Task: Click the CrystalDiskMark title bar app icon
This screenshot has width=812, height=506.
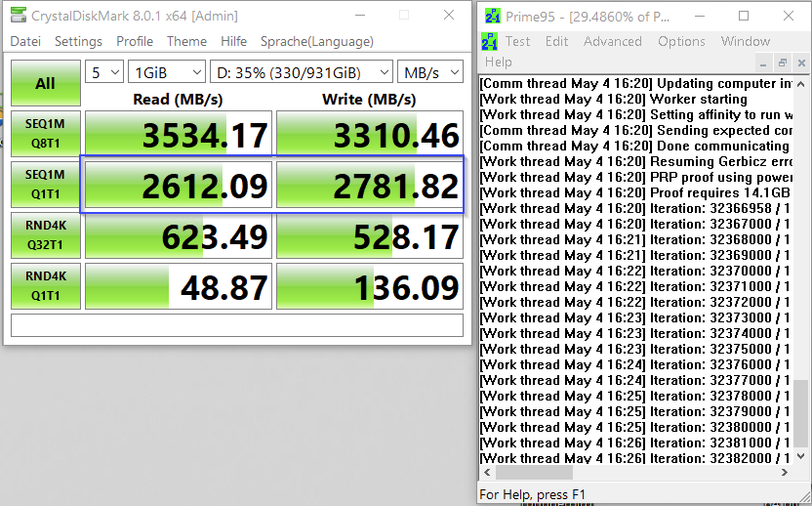Action: pyautogui.click(x=19, y=15)
